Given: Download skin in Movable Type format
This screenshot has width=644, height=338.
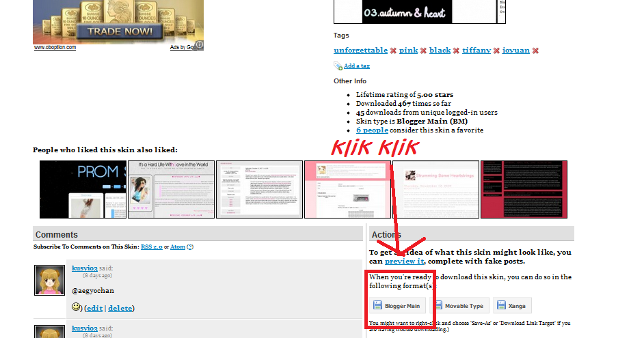Looking at the screenshot, I should (x=459, y=306).
